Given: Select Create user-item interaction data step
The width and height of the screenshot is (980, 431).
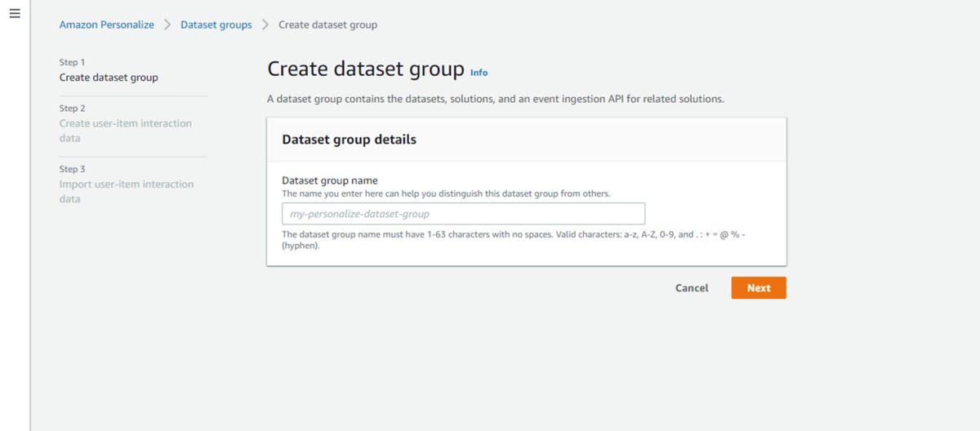Looking at the screenshot, I should click(x=126, y=131).
